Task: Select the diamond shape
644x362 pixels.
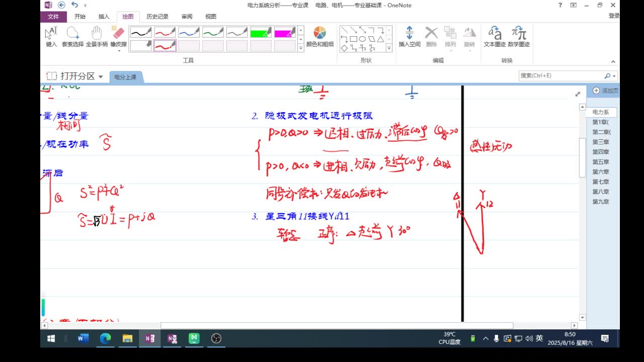Action: [344, 48]
